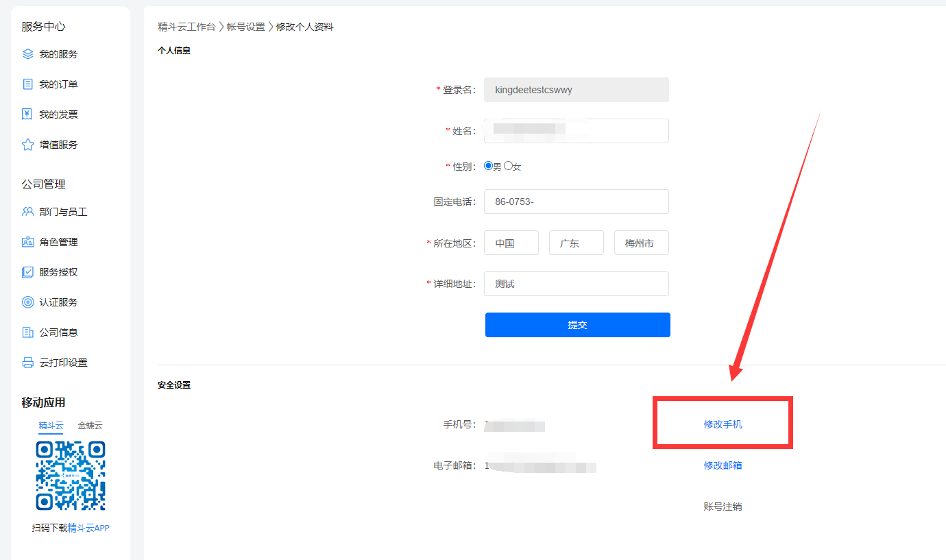This screenshot has height=560, width=946.
Task: Click 精斗云工作台 breadcrumb link
Action: [x=186, y=27]
